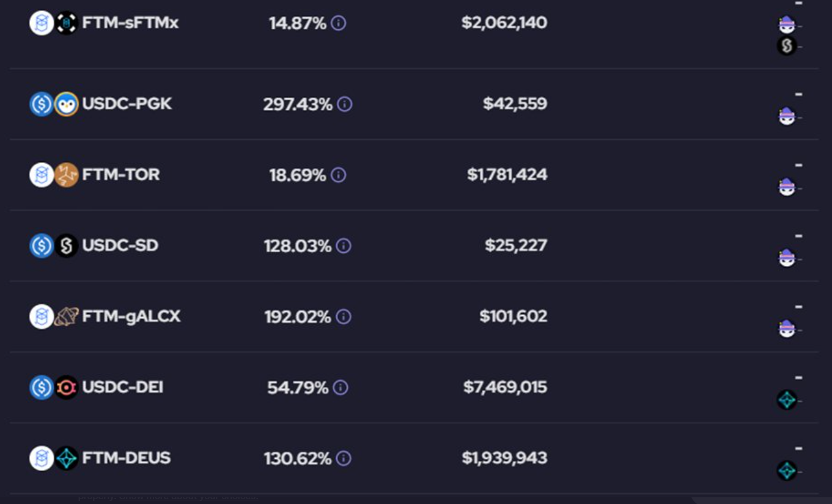Click the TOR orange token icon
This screenshot has width=832, height=504.
pyautogui.click(x=66, y=175)
